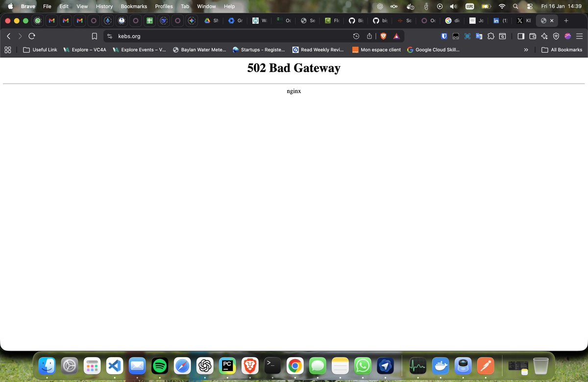Open the Profiles menu
The height and width of the screenshot is (382, 588).
(164, 6)
